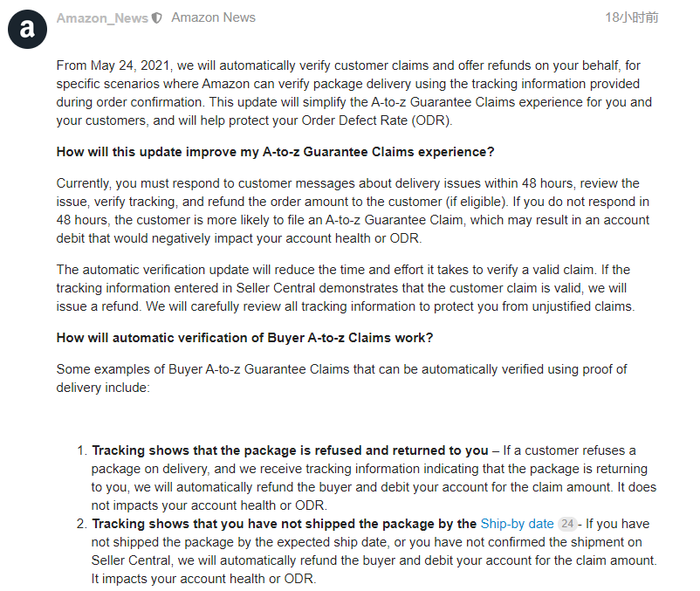The width and height of the screenshot is (700, 591).
Task: Click the "Amazon News" user title
Action: [213, 17]
